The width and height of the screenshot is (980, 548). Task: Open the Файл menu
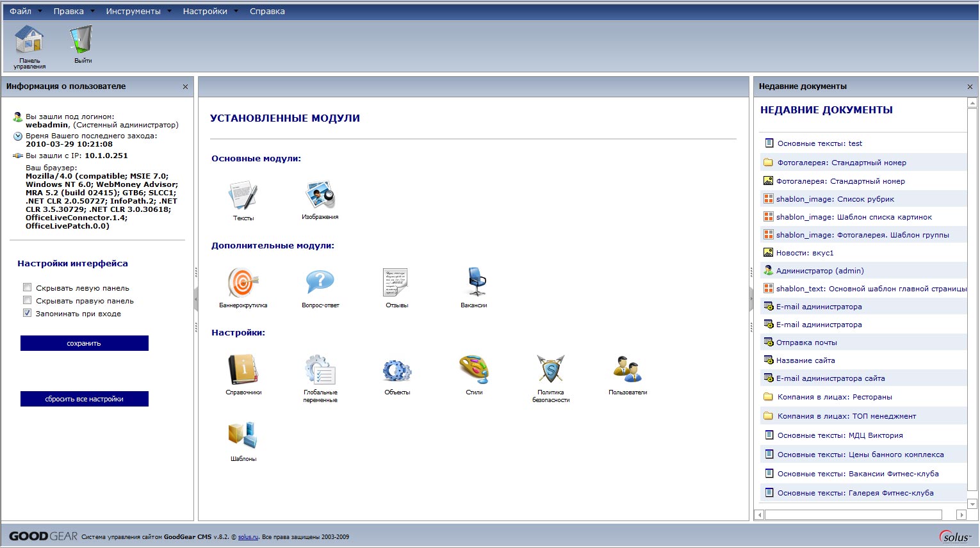(x=20, y=11)
